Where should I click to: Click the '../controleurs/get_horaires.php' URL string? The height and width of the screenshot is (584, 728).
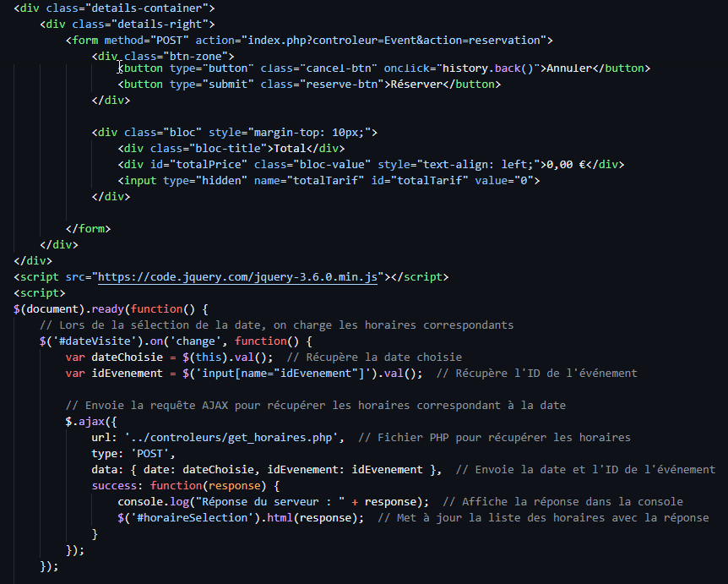click(234, 438)
